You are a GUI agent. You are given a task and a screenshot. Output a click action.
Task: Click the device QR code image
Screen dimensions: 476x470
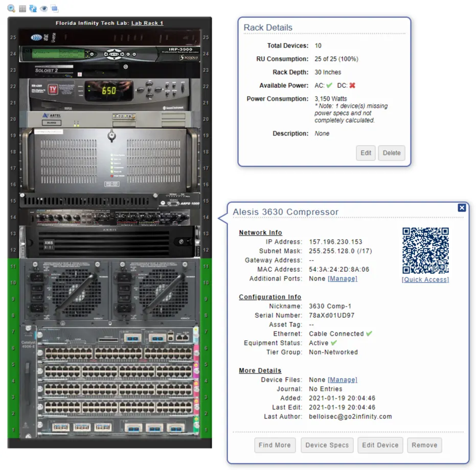click(425, 250)
